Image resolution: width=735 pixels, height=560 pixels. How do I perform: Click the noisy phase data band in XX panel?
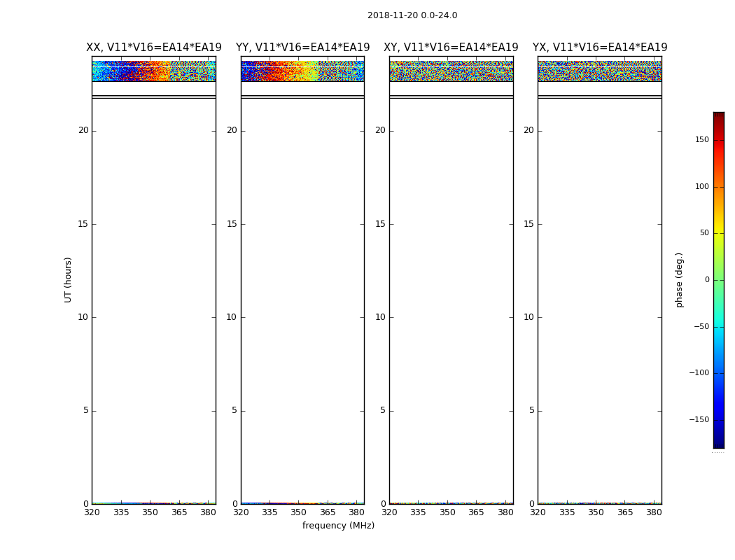click(153, 71)
